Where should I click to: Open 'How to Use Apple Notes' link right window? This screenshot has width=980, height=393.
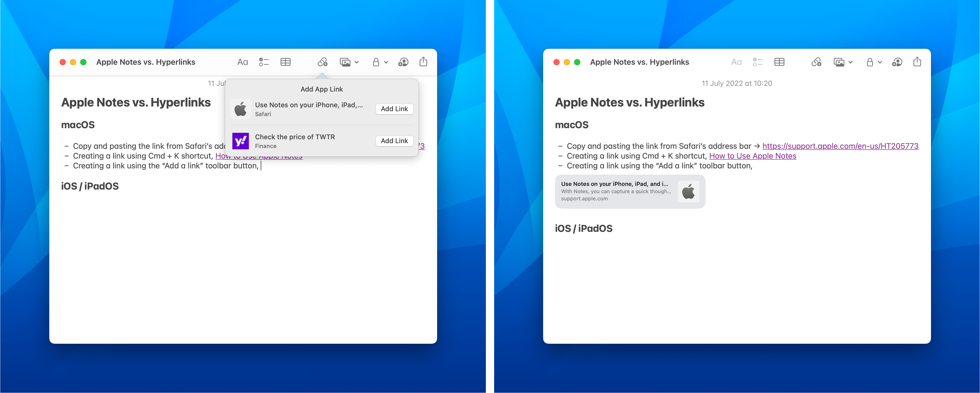(753, 156)
